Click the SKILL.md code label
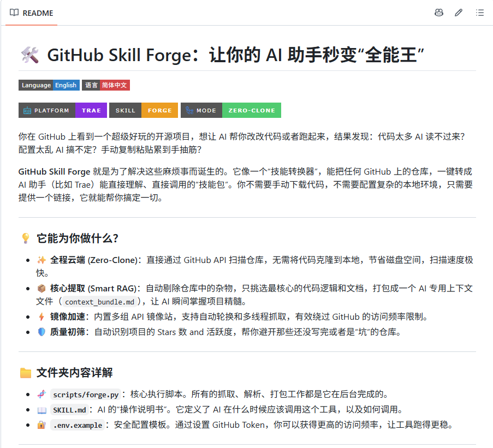 point(69,410)
